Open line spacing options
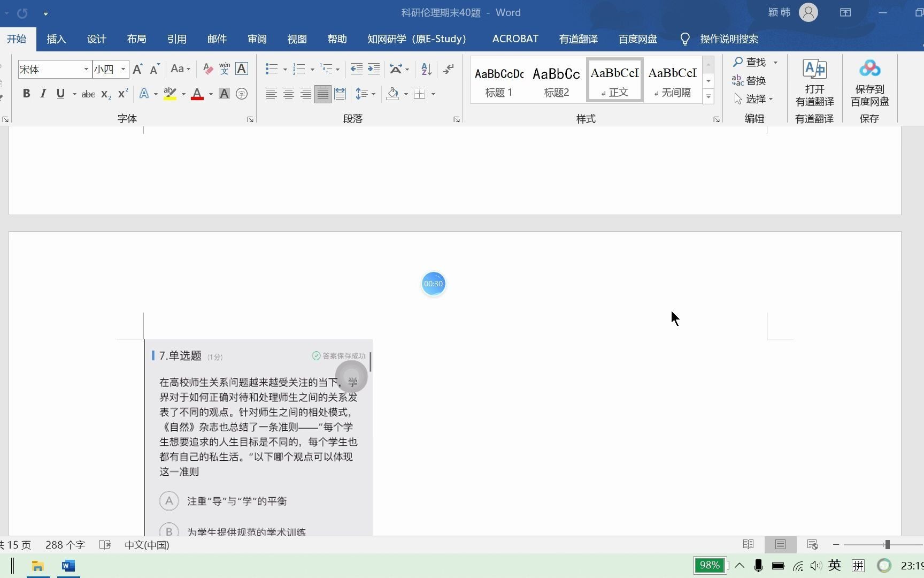The image size is (924, 578). coord(365,94)
